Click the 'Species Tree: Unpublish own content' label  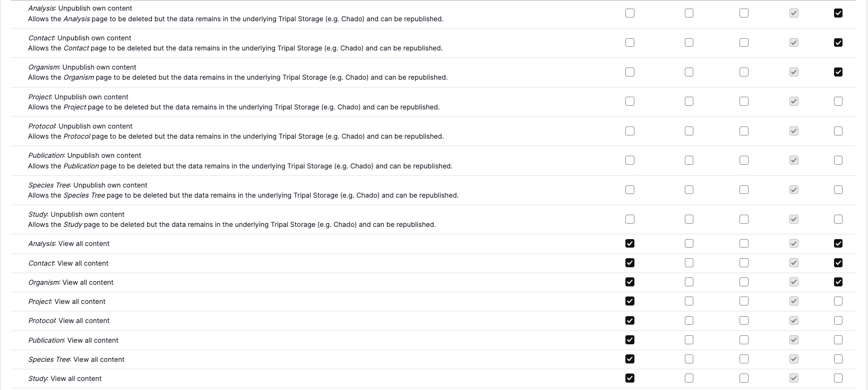[x=88, y=185]
